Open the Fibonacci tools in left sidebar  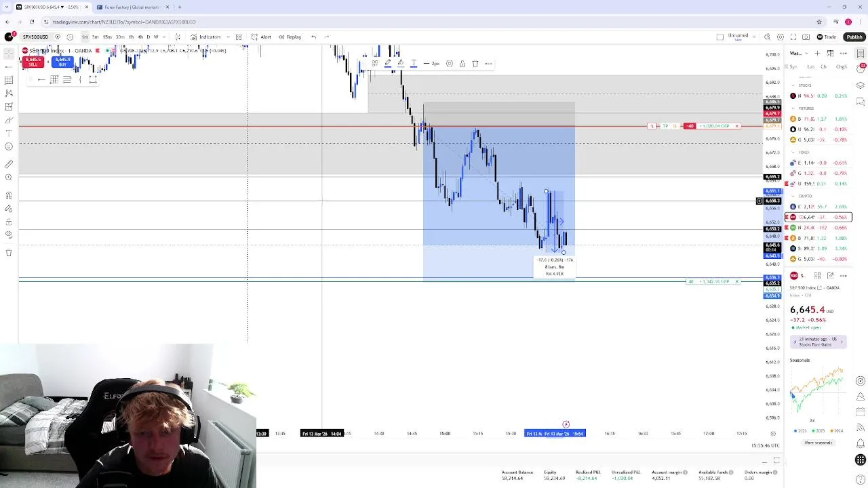9,80
